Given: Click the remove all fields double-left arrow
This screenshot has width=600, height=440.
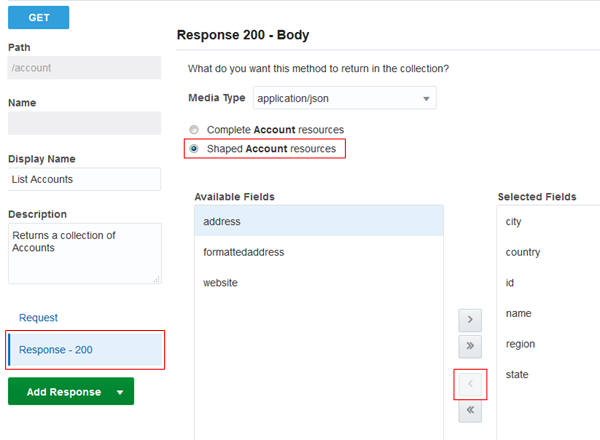Looking at the screenshot, I should (x=472, y=409).
